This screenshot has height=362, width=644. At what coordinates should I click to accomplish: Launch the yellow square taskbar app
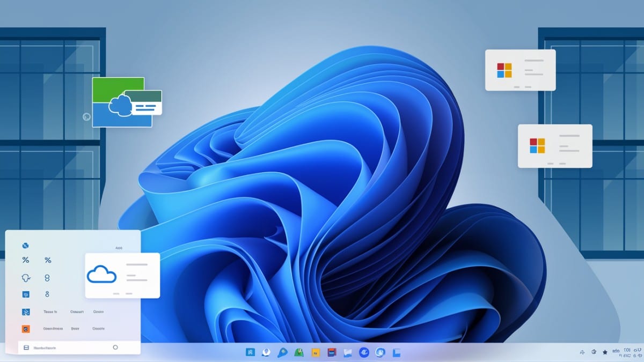(316, 352)
